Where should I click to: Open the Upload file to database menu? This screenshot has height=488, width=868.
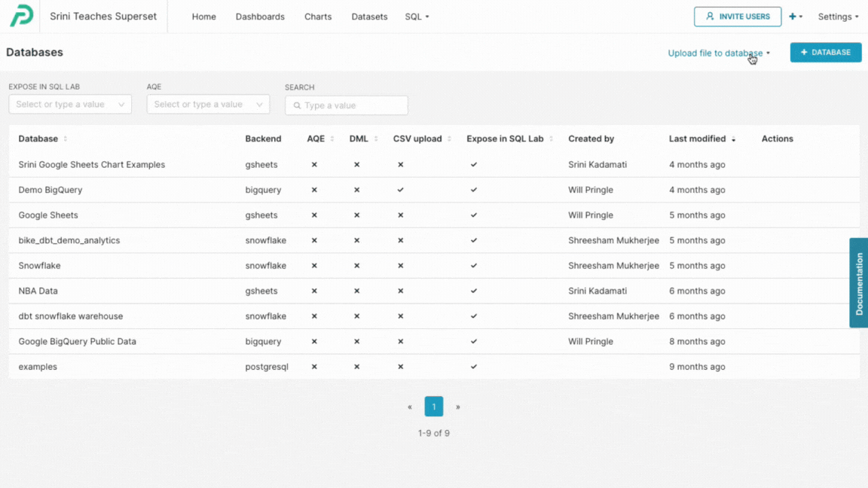(715, 53)
